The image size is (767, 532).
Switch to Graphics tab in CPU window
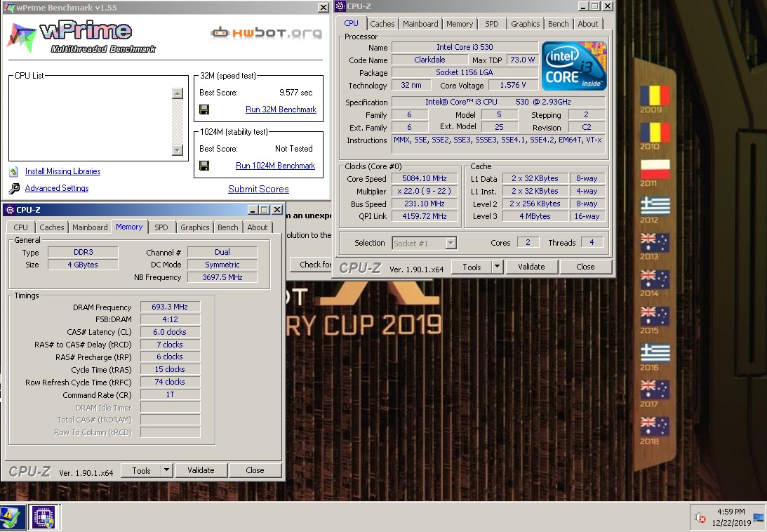(x=526, y=24)
